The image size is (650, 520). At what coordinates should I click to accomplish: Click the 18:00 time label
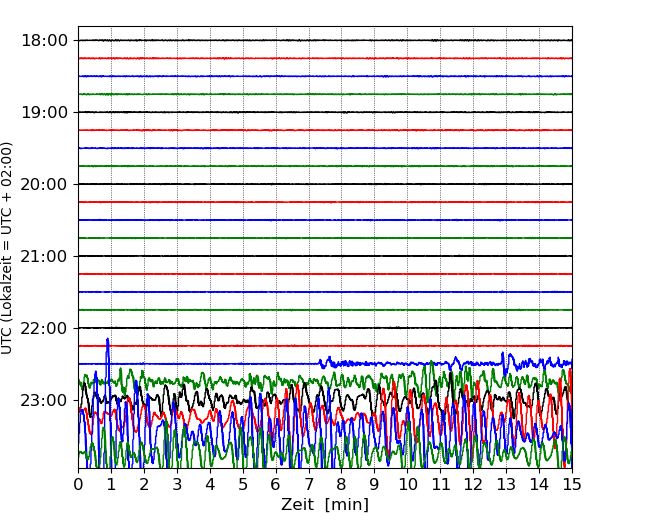click(44, 41)
